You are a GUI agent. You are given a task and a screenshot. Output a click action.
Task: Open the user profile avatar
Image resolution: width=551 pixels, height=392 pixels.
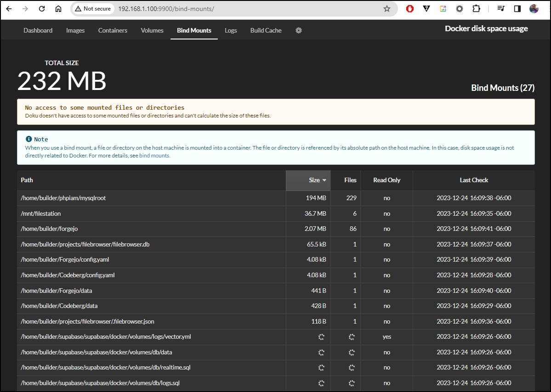tap(534, 9)
